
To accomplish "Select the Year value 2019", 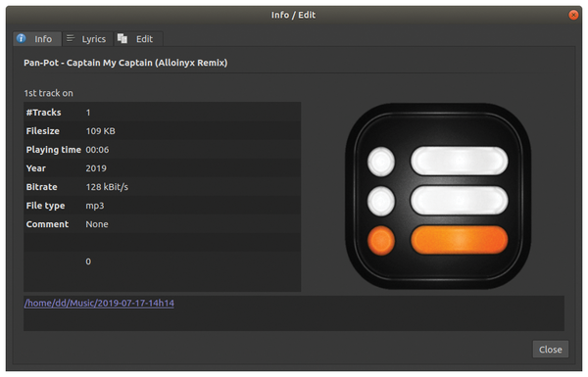I will pyautogui.click(x=96, y=168).
